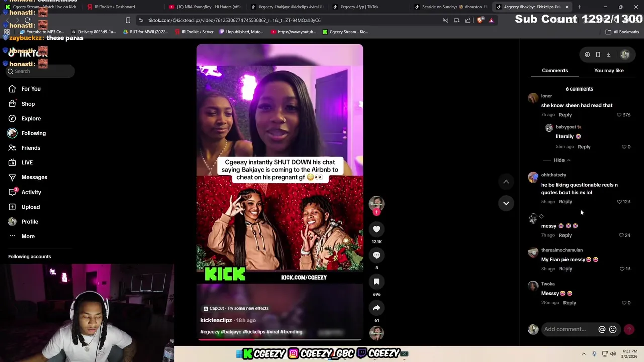
Task: Click the browser address bar URL
Action: [234, 20]
